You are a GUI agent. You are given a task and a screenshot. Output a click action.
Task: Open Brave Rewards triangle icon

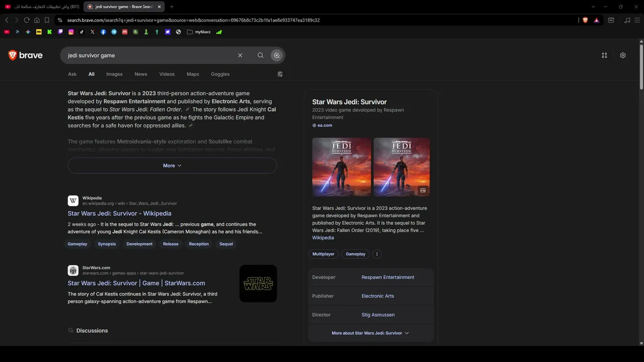(596, 20)
